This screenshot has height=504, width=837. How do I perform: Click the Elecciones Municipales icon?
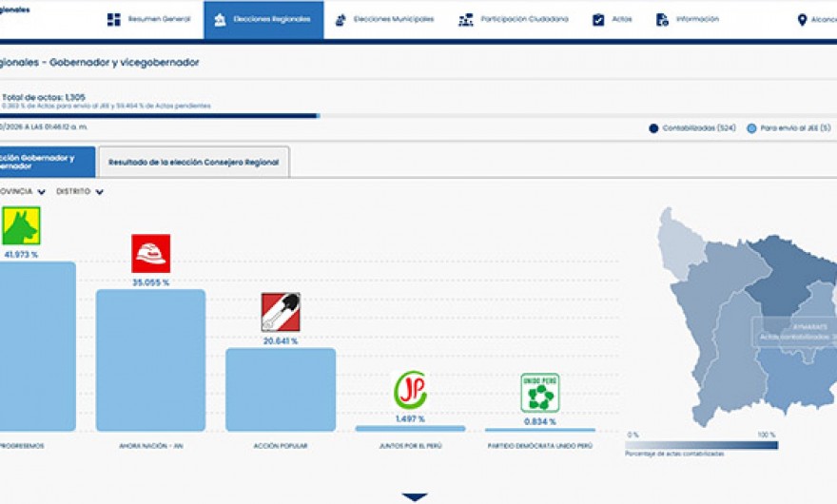(341, 20)
